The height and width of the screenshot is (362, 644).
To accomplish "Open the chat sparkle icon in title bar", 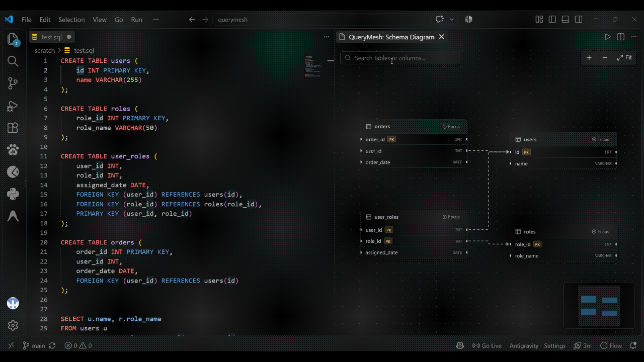I will [x=440, y=20].
